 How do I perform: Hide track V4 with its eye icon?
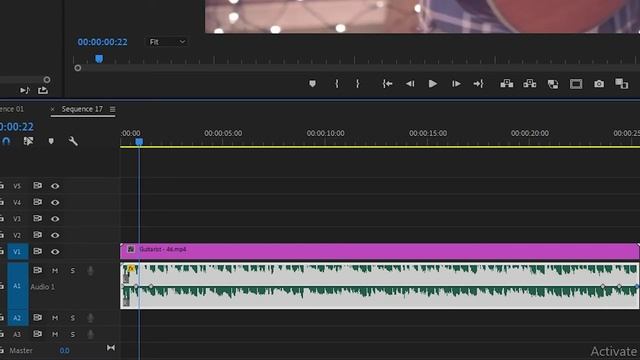coord(55,202)
